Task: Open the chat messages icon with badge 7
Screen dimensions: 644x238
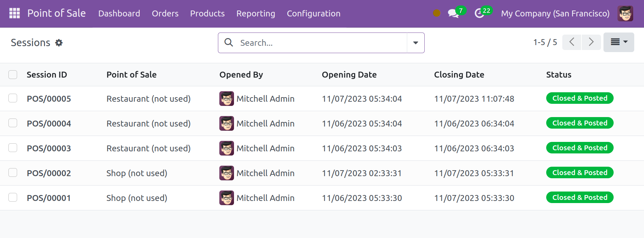Action: (453, 14)
